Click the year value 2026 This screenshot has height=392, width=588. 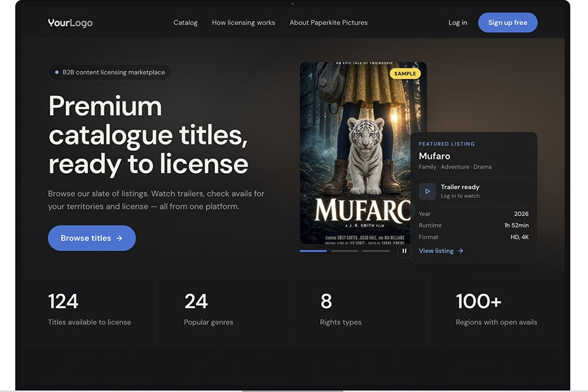[521, 214]
